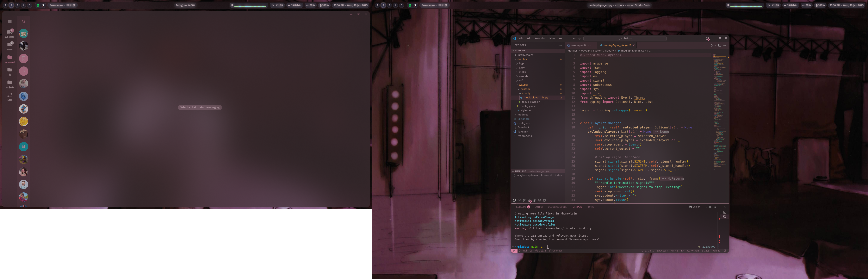Switch to workspace 3 in left top bar
The height and width of the screenshot is (279, 868).
[x=17, y=5]
